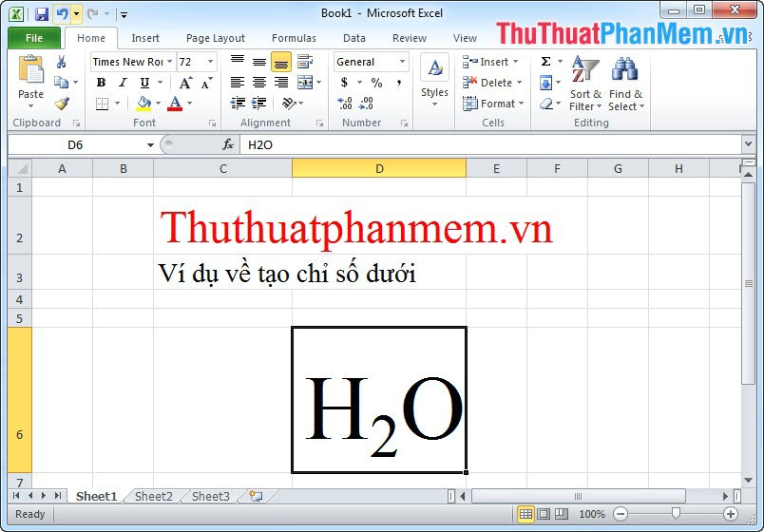Click Increase Decimal icon

point(345,104)
